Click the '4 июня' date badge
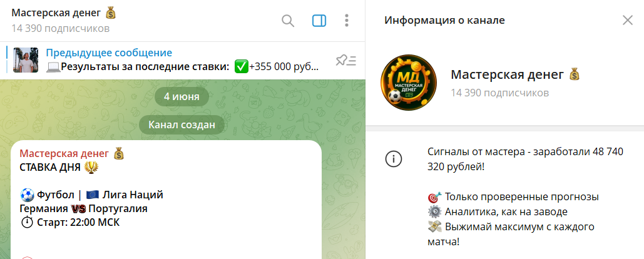This screenshot has width=644, height=259. [181, 97]
